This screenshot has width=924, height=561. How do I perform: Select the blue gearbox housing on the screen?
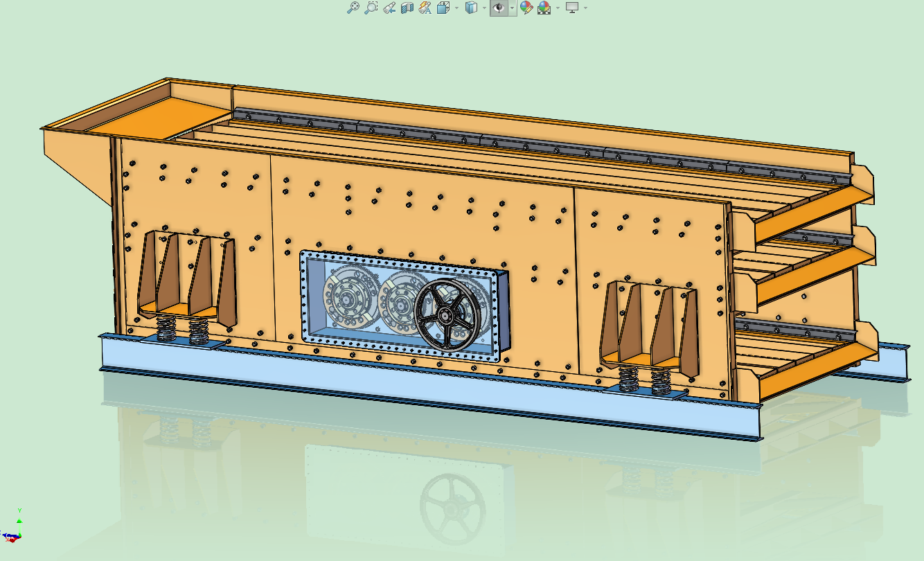click(405, 307)
